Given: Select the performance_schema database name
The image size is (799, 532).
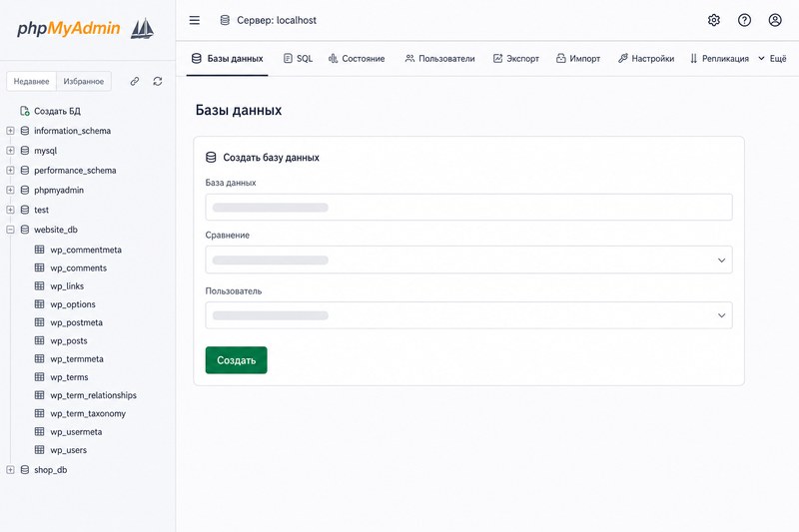Looking at the screenshot, I should tap(75, 171).
